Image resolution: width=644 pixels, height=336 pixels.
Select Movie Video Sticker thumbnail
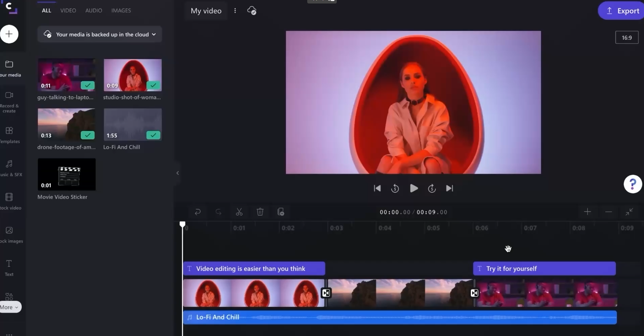(66, 174)
